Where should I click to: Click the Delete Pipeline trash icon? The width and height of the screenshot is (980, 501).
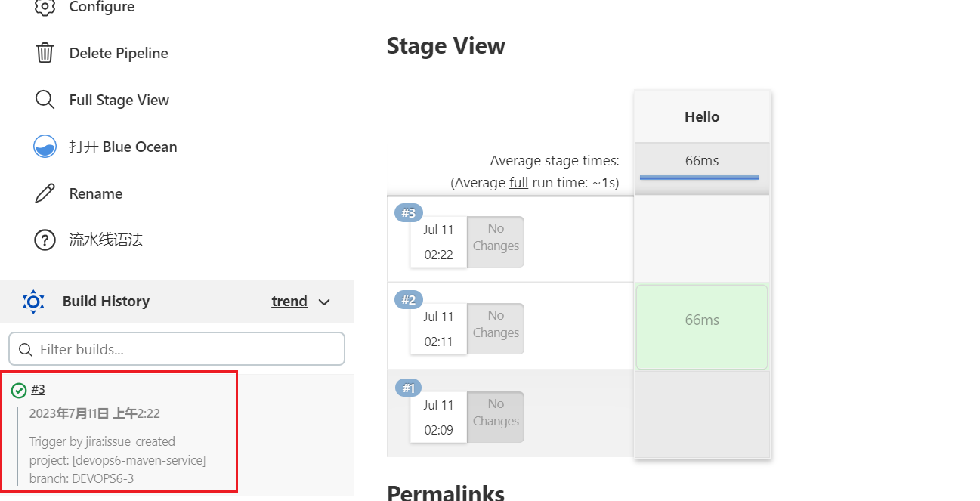point(45,53)
